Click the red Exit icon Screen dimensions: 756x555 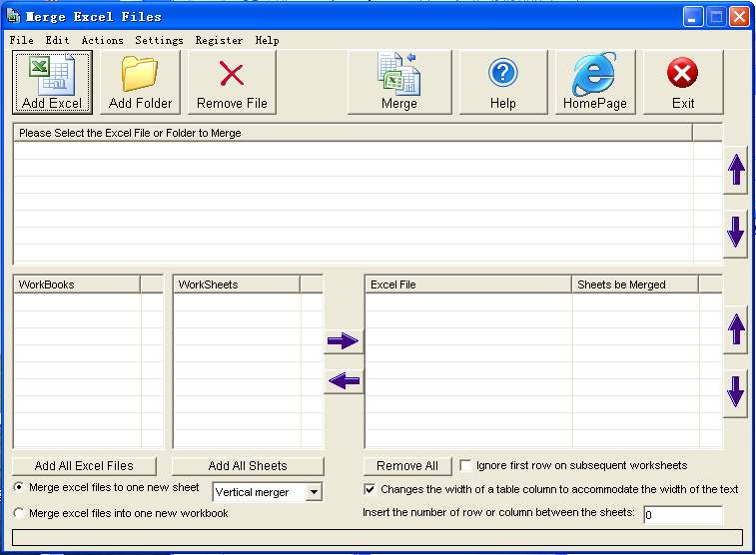tap(683, 74)
